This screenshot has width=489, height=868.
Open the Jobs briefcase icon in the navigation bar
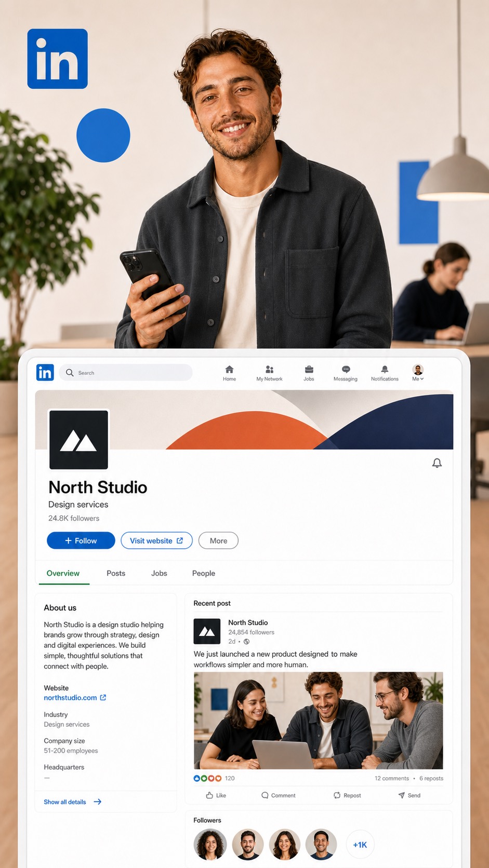click(309, 370)
